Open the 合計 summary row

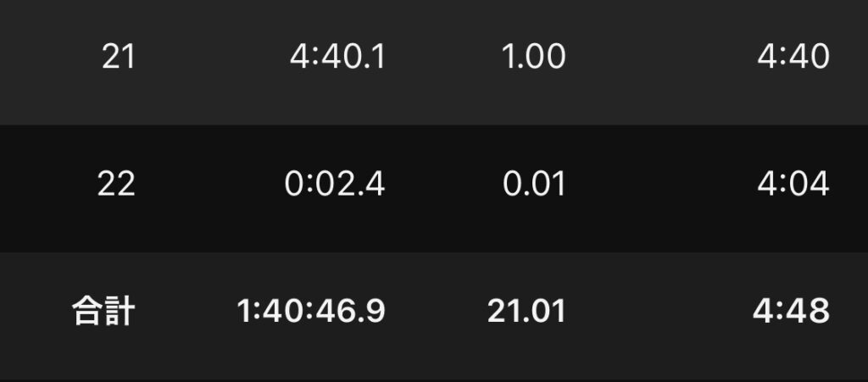click(434, 317)
